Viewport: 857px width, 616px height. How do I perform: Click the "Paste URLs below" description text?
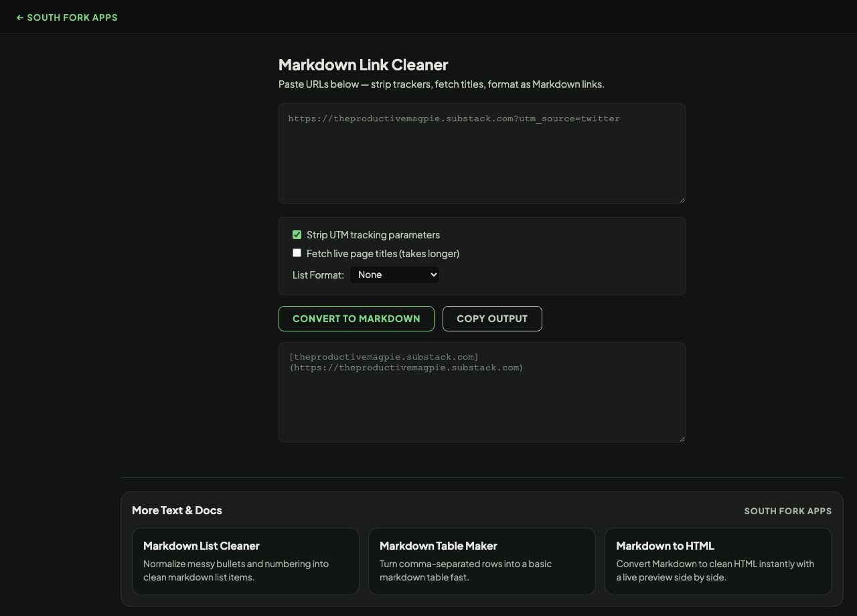(x=441, y=84)
